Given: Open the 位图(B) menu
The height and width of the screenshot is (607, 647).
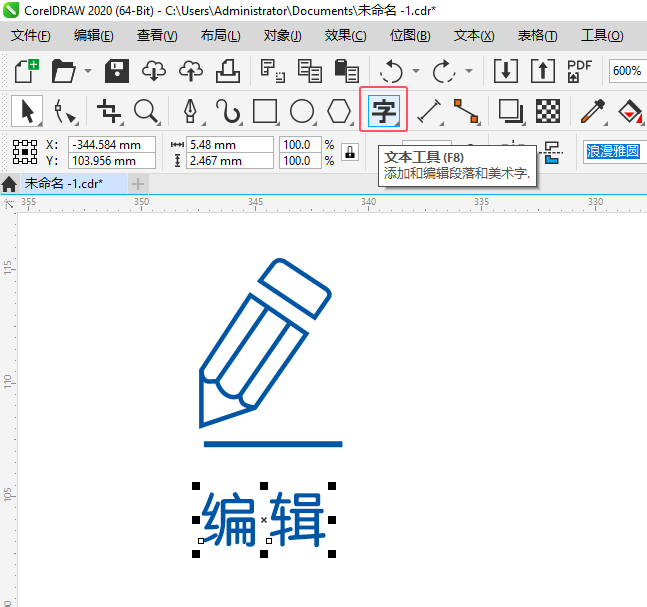Looking at the screenshot, I should click(x=410, y=35).
